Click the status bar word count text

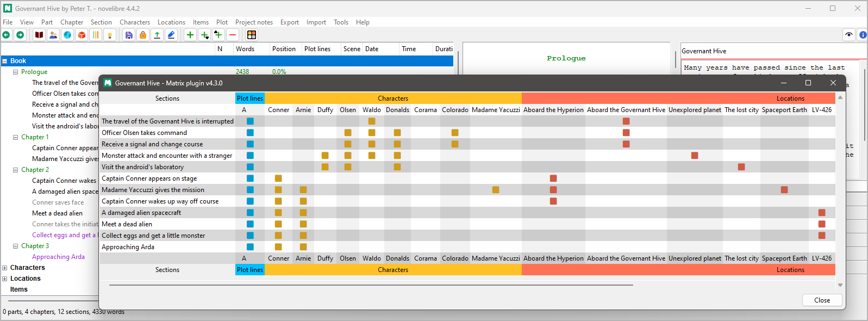[64, 312]
